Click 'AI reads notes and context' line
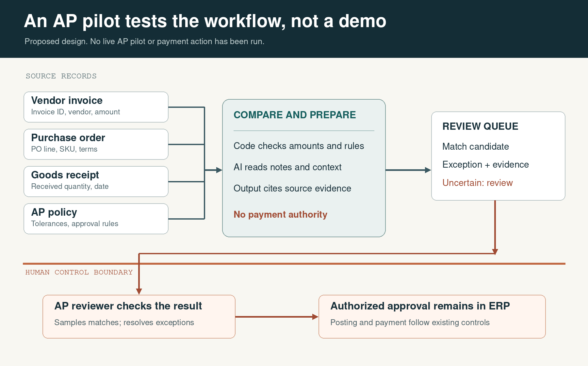Screen dimensions: 588x366 [x=287, y=167]
